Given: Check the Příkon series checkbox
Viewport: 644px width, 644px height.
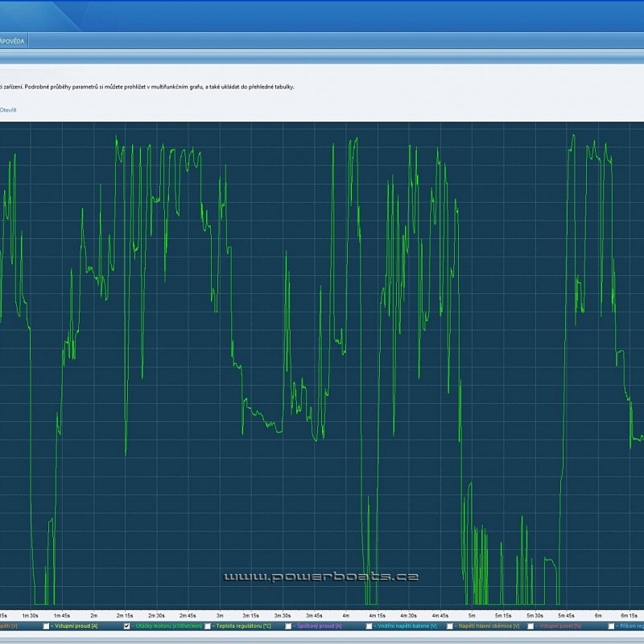Looking at the screenshot, I should point(612,625).
